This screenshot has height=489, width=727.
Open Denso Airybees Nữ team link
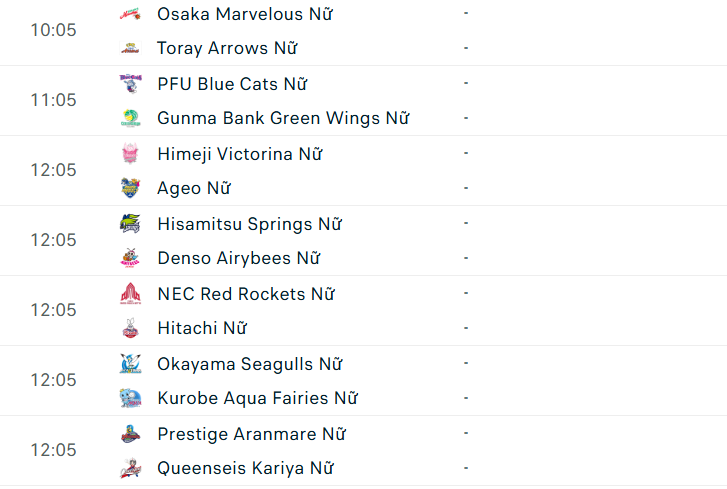[238, 258]
